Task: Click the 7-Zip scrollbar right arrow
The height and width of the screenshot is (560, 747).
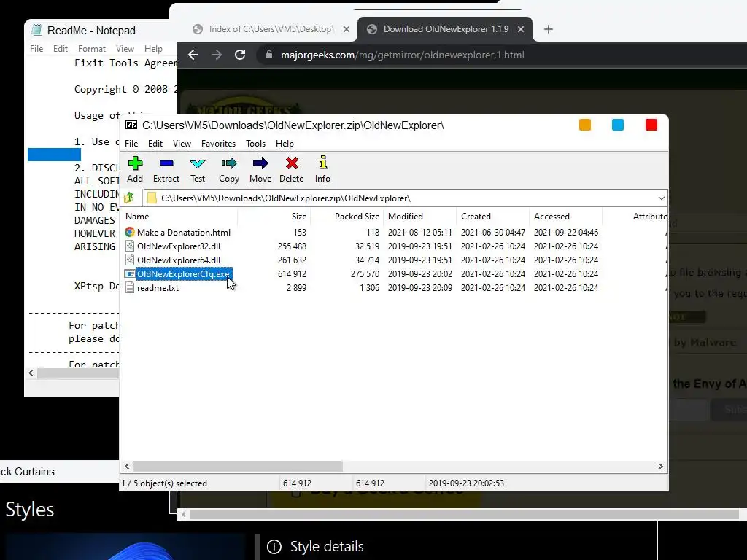Action: pos(660,466)
